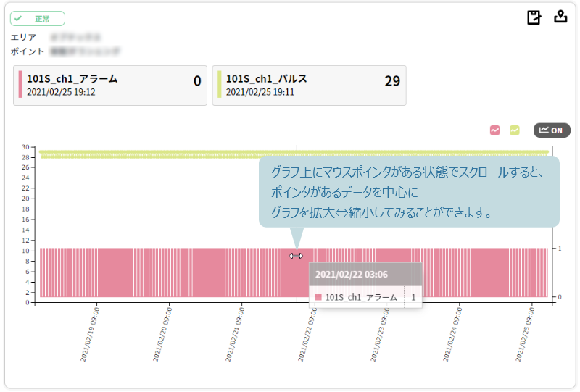This screenshot has height=392, width=580.
Task: Click the value 0 on アラーム card
Action: (197, 81)
